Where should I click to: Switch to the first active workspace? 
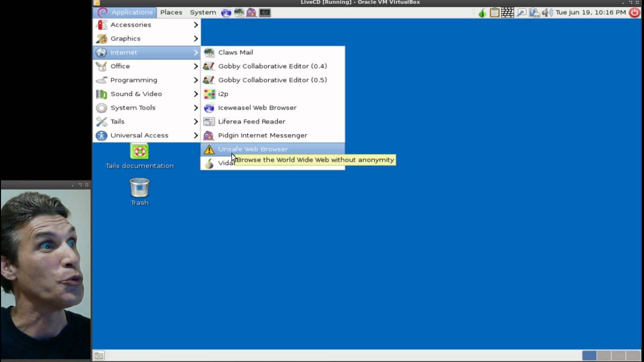pos(589,355)
